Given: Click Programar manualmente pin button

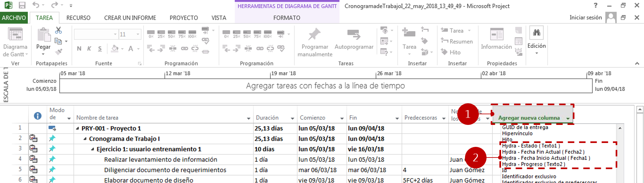Looking at the screenshot, I should (315, 42).
